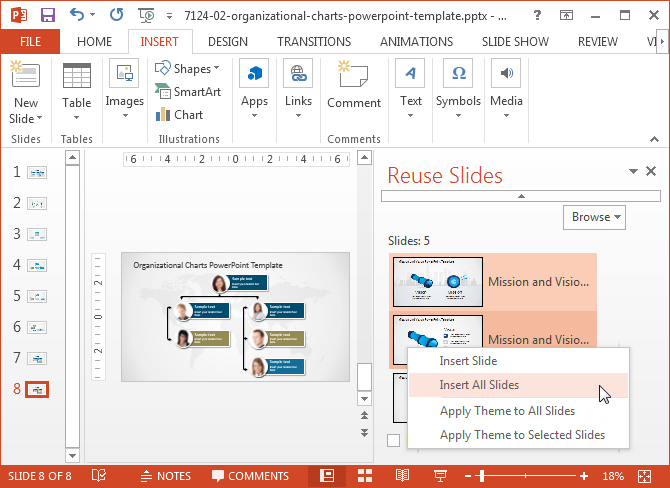Click the Save icon in title bar

48,16
